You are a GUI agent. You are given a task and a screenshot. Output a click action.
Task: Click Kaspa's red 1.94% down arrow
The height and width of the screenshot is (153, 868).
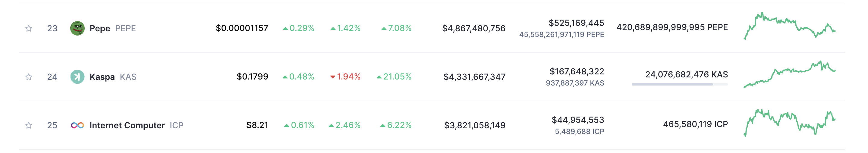pos(332,77)
